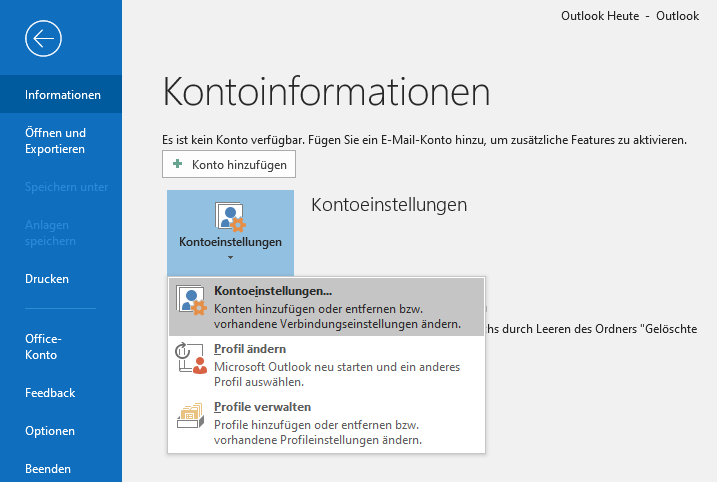Click description 'Microsoft Outlook neu starten und ein anderes'
717x482 pixels.
click(337, 367)
